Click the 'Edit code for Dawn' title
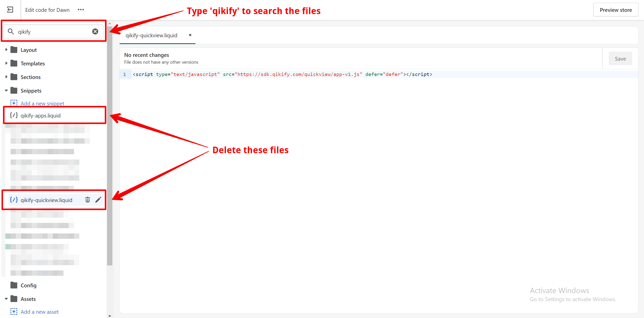This screenshot has width=644, height=318. [x=47, y=10]
